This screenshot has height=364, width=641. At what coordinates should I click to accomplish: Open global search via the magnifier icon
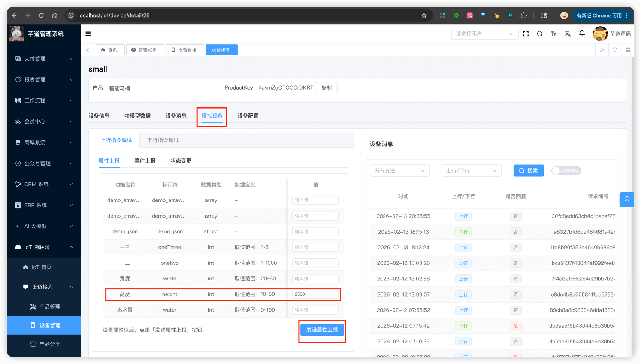tap(539, 34)
